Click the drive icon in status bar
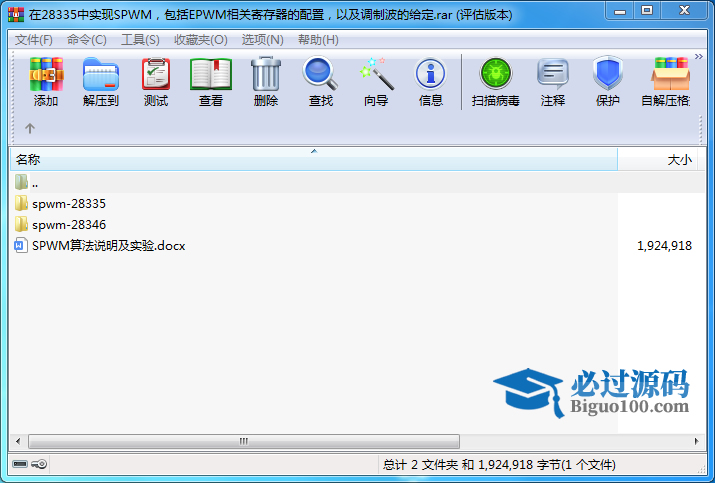Image resolution: width=715 pixels, height=483 pixels. tap(20, 464)
